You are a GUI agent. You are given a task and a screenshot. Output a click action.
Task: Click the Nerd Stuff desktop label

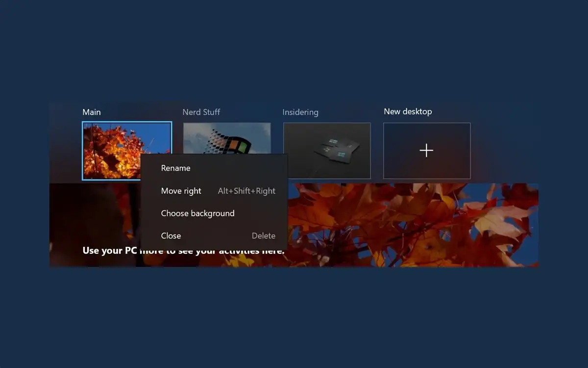pos(201,112)
